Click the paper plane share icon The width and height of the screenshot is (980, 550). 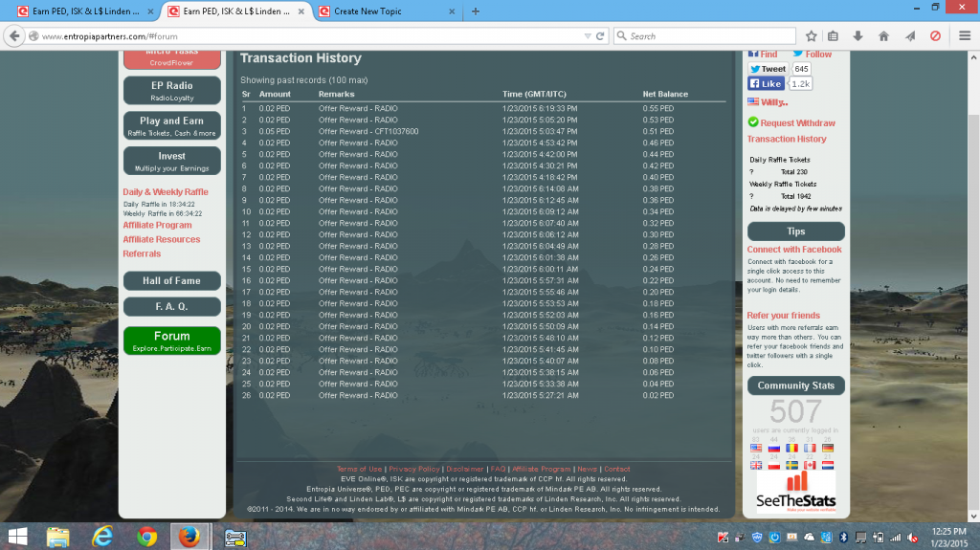910,36
